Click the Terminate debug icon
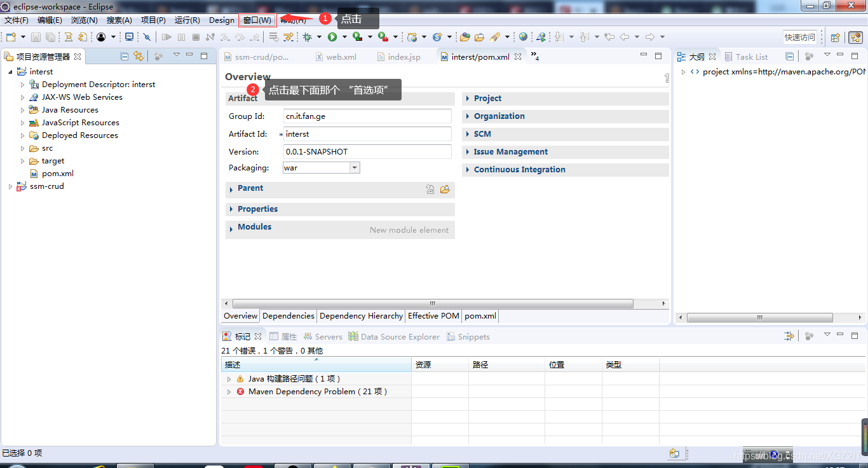This screenshot has height=468, width=868. click(x=196, y=38)
